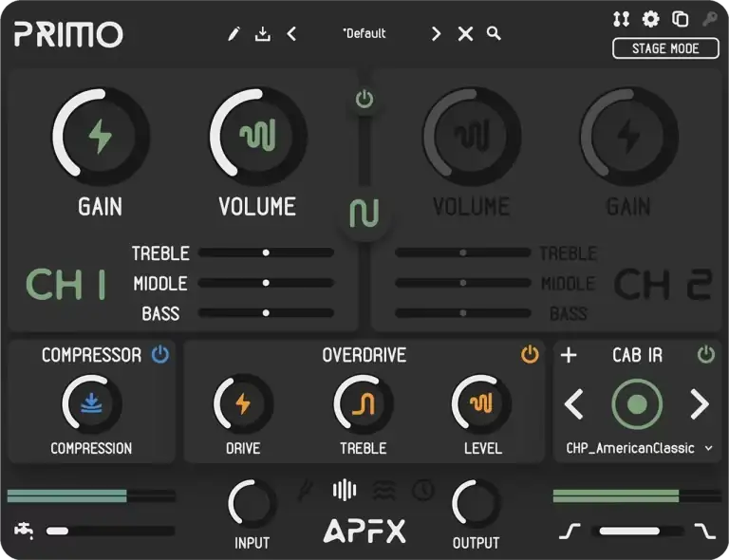Click the Overdrive Drive knob
729x560 pixels.
click(243, 403)
